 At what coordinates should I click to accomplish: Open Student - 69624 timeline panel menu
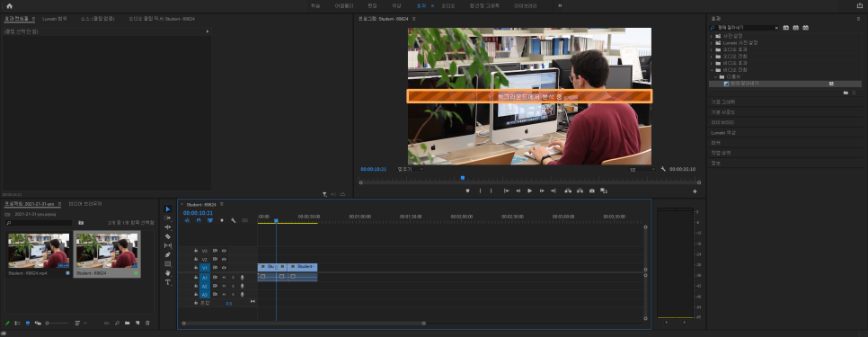221,204
